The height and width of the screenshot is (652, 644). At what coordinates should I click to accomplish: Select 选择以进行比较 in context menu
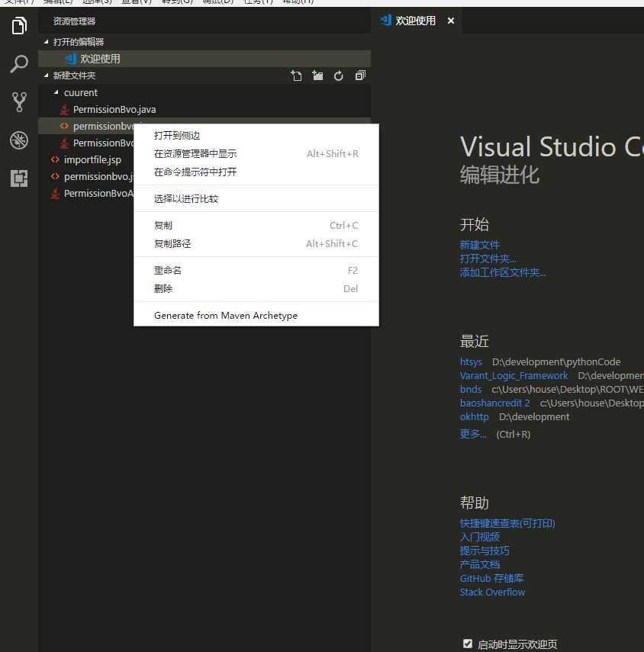click(x=256, y=199)
